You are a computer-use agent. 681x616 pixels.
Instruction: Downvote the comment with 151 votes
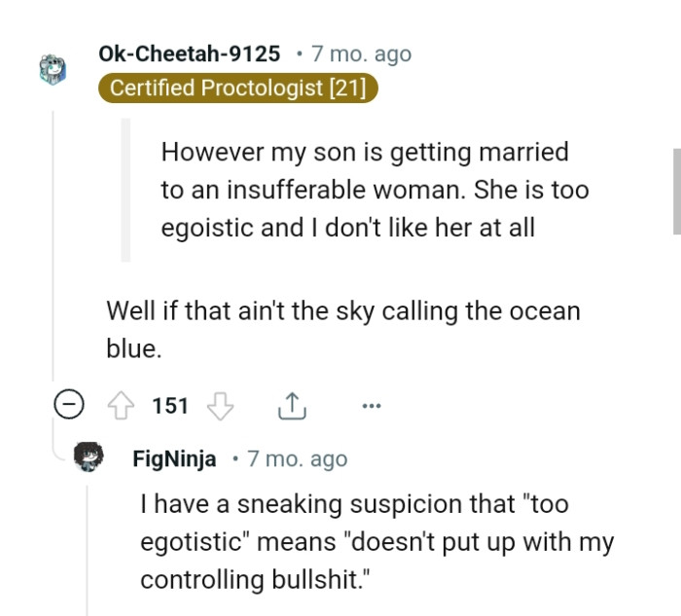click(222, 407)
